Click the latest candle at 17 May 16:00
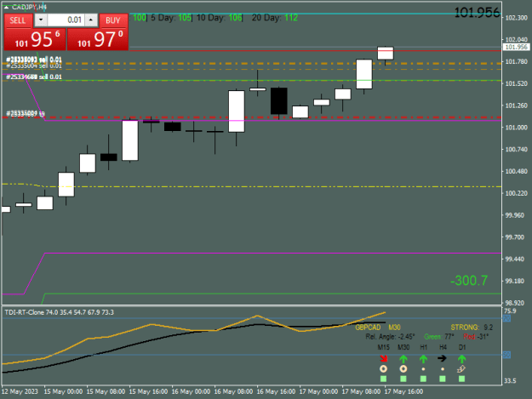 point(386,54)
